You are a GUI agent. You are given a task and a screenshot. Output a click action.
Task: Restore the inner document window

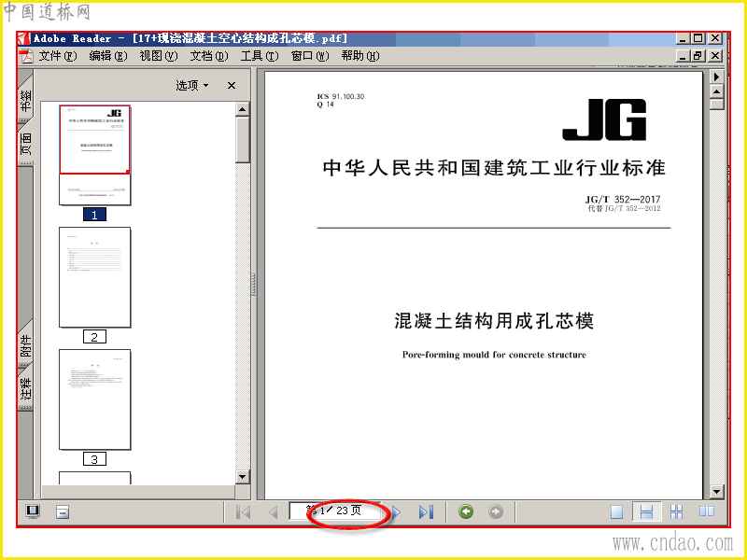coord(698,56)
